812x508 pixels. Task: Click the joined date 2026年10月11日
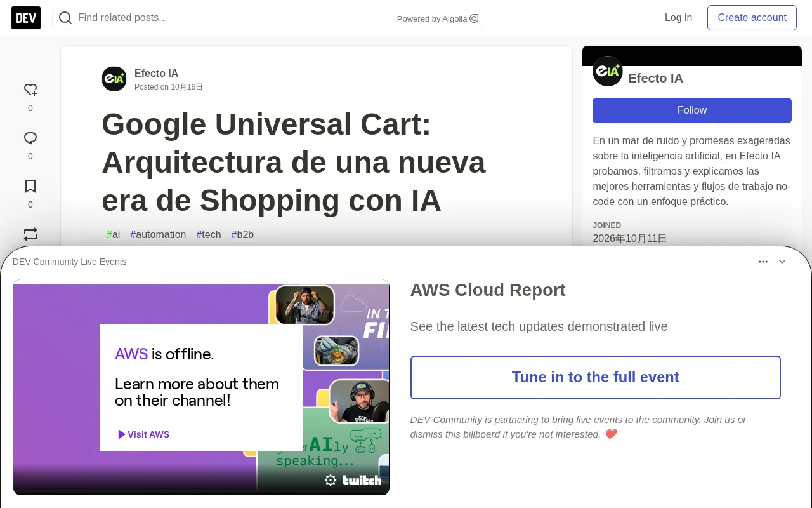pyautogui.click(x=630, y=239)
